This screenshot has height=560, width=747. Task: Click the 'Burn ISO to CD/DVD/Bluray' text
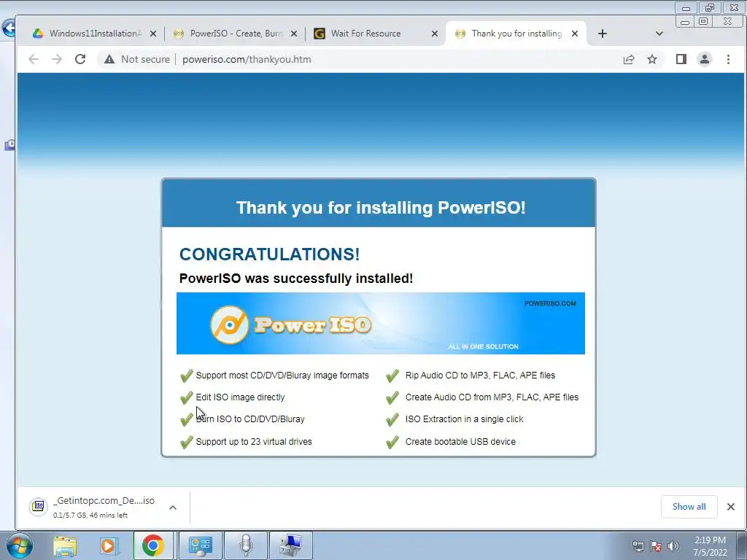coord(250,419)
